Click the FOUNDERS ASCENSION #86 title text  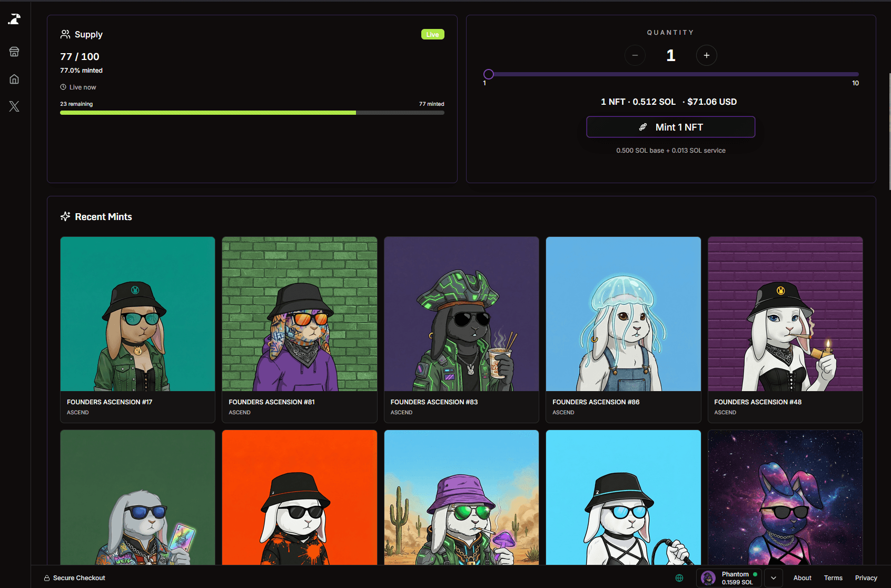[596, 402]
